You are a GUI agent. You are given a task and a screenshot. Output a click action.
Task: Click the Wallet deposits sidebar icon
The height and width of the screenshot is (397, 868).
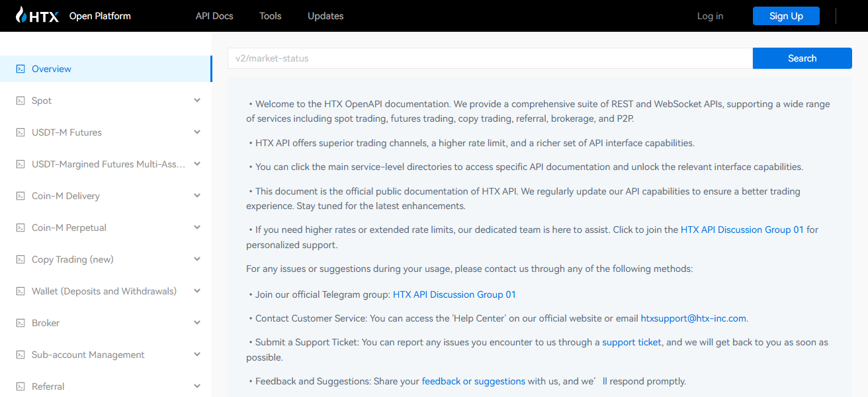click(x=19, y=290)
